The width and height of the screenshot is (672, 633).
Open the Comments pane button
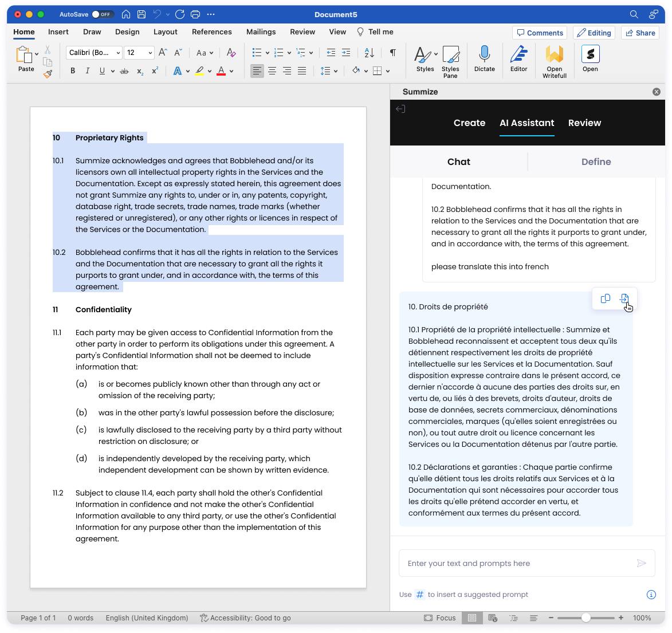tap(540, 33)
